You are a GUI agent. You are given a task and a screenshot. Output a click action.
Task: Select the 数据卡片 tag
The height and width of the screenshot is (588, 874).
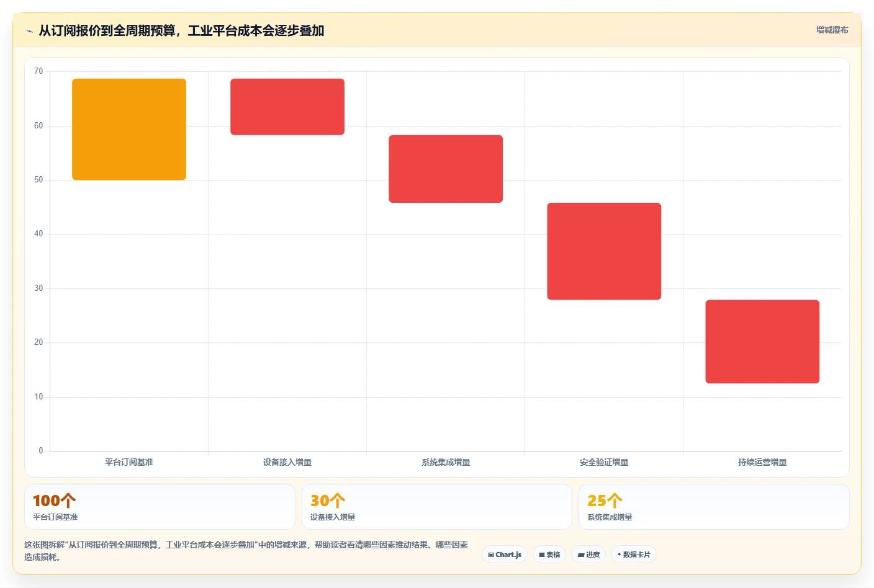[634, 555]
